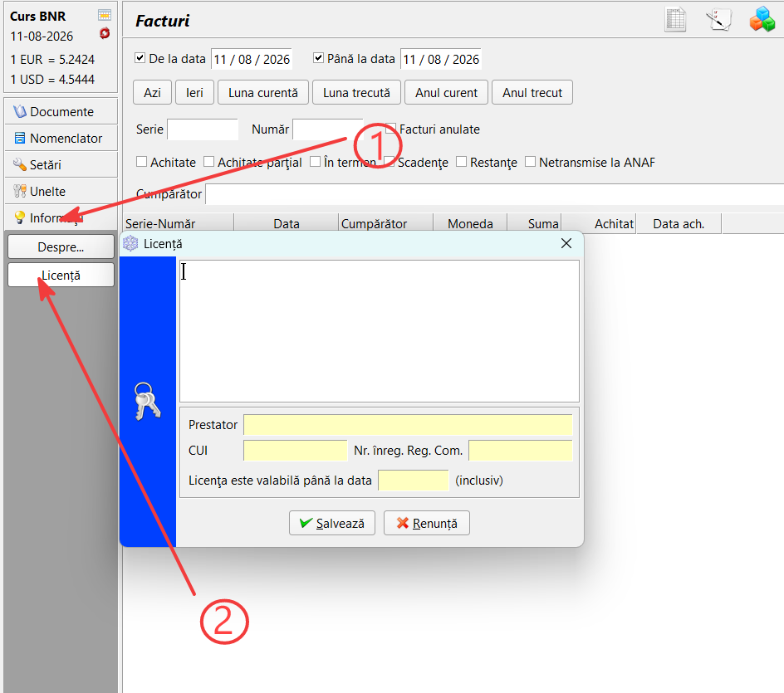
Task: Save the license with Salvează
Action: tap(332, 523)
